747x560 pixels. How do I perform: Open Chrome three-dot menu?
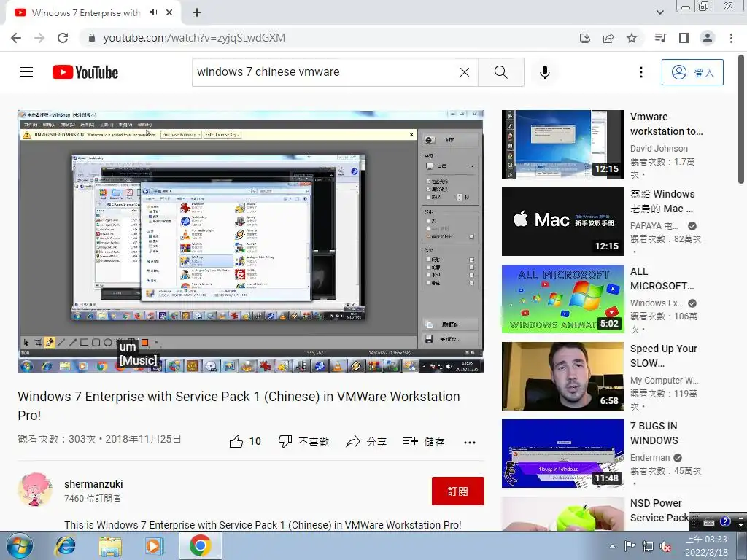(731, 38)
